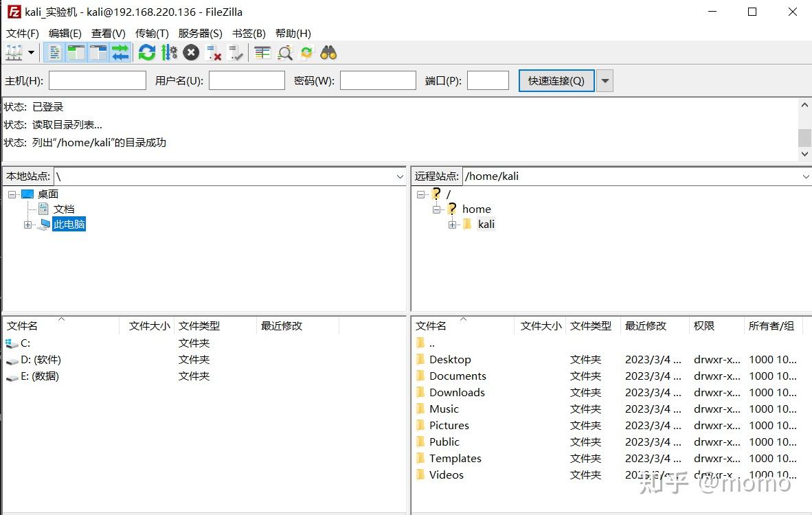Disconnect from the current server
The width and height of the screenshot is (812, 515).
coord(214,52)
